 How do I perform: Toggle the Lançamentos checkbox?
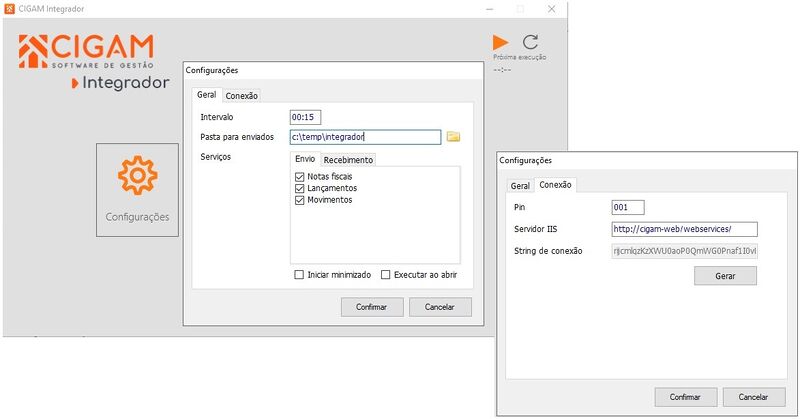pos(299,188)
